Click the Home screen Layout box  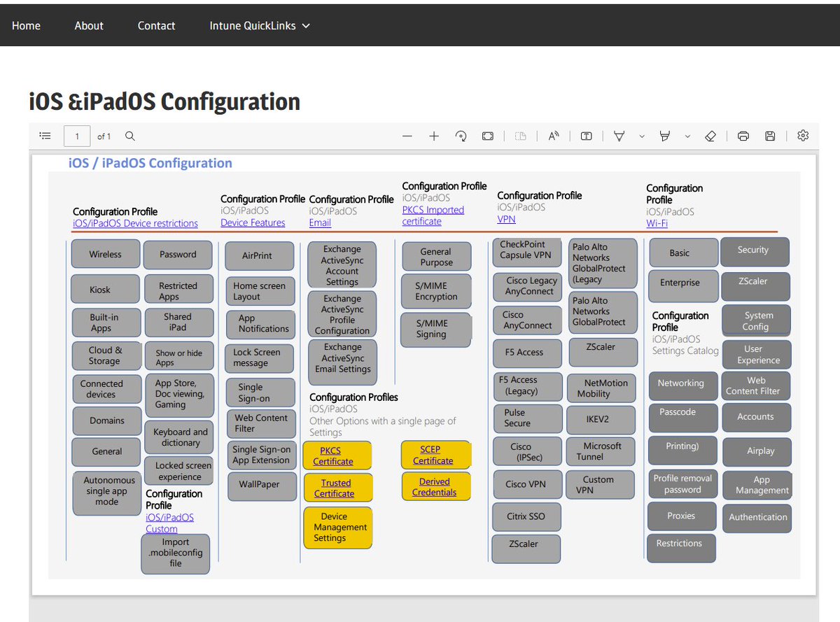coord(260,291)
